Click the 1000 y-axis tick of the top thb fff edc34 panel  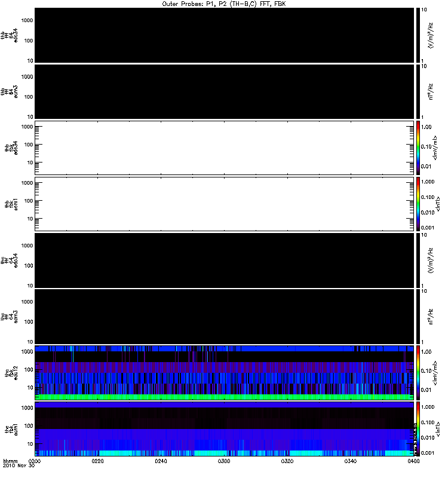pos(27,20)
